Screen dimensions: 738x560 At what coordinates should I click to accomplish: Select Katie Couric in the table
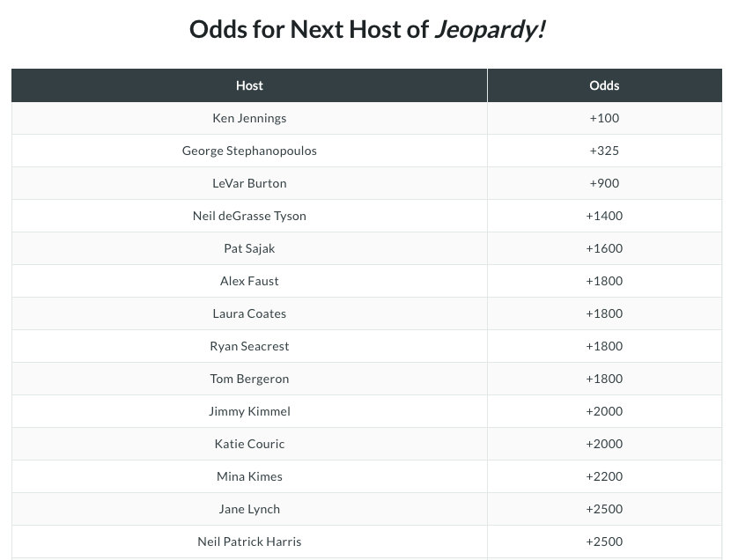[249, 444]
